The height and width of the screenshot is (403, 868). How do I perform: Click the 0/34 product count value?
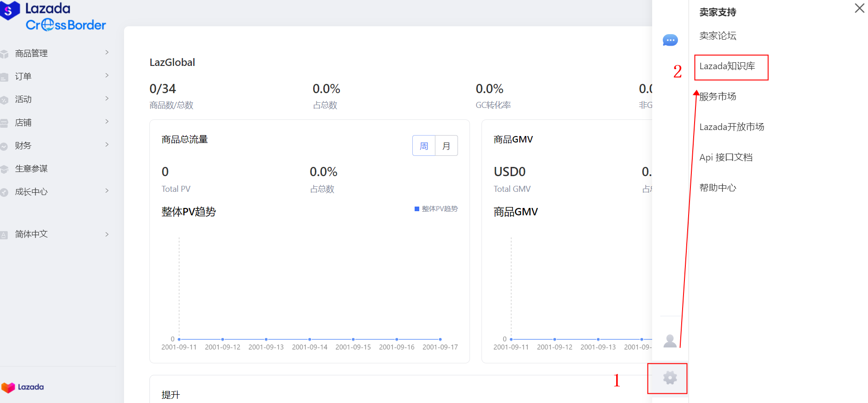pyautogui.click(x=163, y=89)
